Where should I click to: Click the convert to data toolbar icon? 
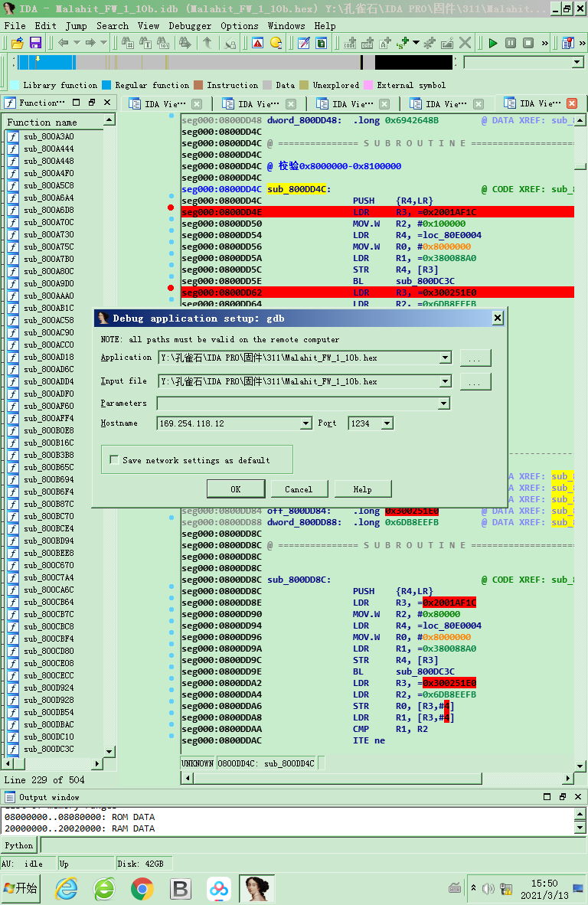coord(367,43)
